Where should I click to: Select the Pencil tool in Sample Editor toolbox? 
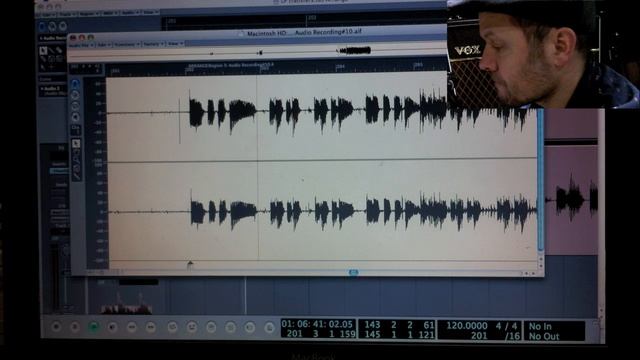point(76,176)
